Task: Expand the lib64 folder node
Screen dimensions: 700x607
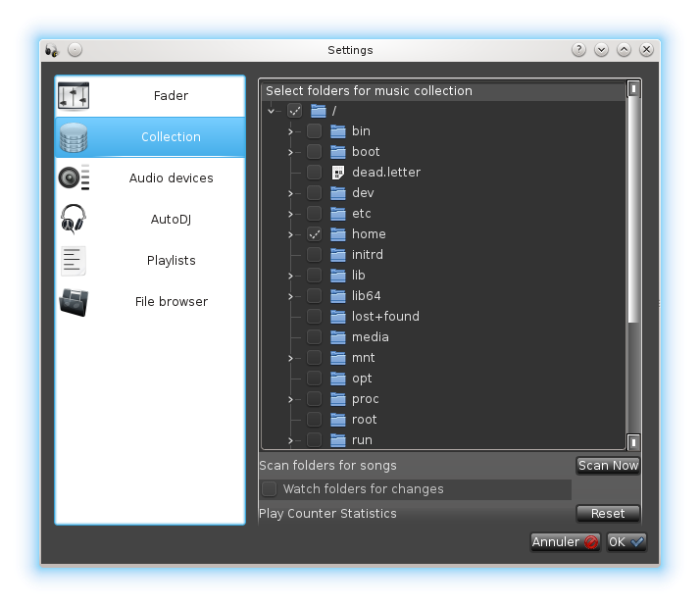Action: 290,296
